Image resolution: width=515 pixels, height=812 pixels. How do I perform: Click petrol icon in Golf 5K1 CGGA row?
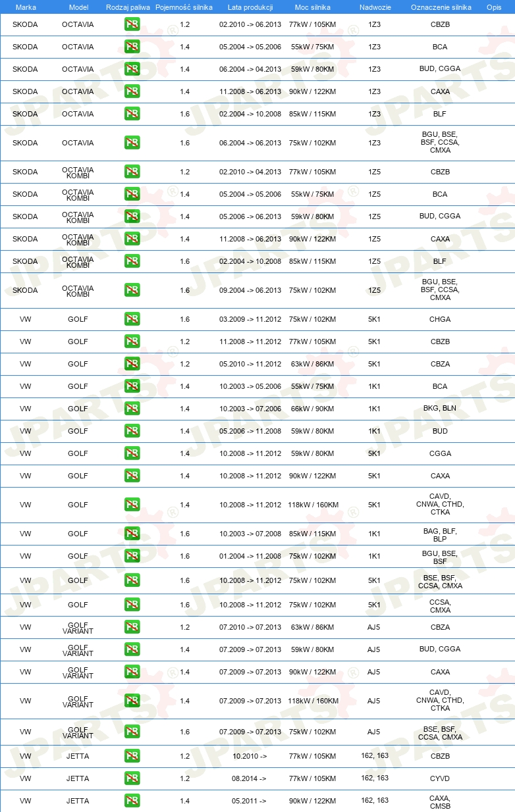132,453
